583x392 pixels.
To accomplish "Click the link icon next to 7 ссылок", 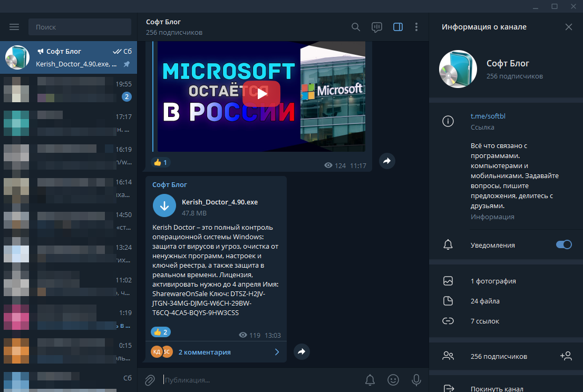I will click(x=448, y=321).
